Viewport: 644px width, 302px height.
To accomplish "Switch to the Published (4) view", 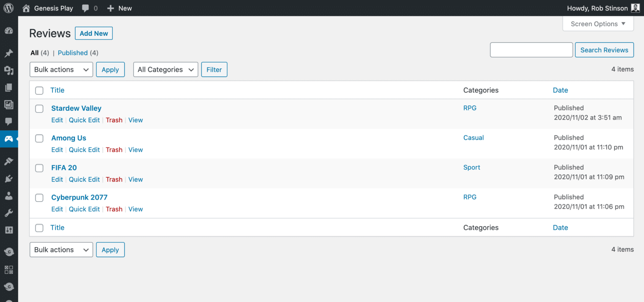I will tap(73, 53).
